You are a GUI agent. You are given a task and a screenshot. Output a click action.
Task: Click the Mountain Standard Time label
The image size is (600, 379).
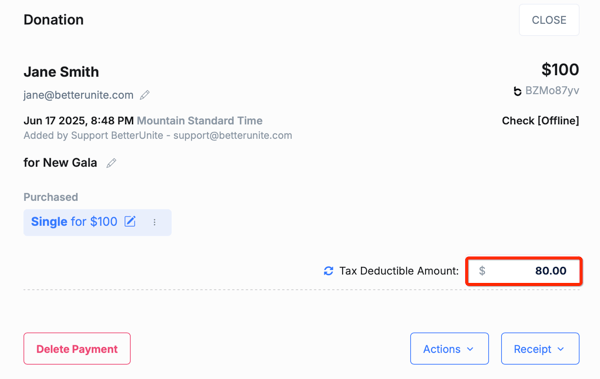(x=200, y=121)
